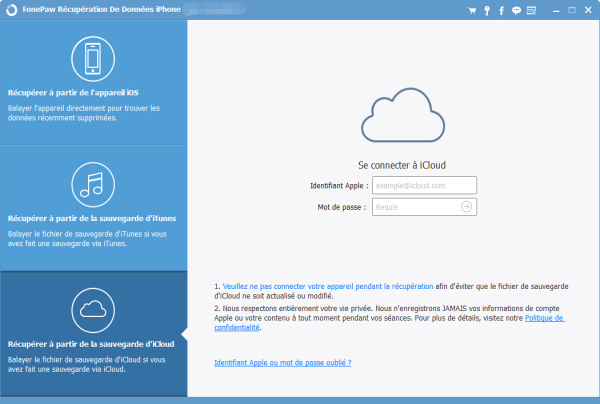The image size is (600, 404).
Task: Select the iTunes music note icon
Action: point(93,184)
